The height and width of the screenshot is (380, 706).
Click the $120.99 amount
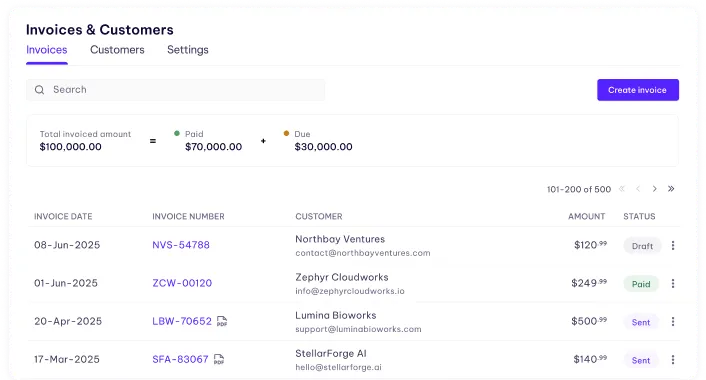[x=590, y=245]
